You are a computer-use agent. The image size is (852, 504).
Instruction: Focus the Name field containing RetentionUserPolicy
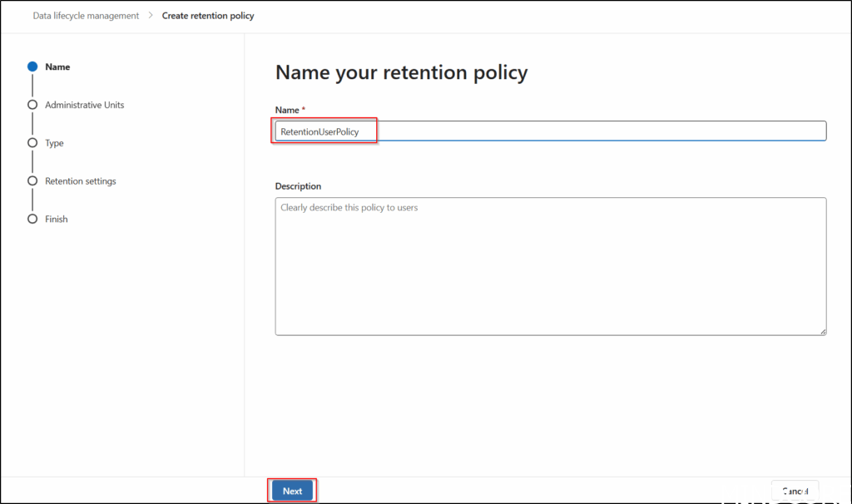pos(549,131)
